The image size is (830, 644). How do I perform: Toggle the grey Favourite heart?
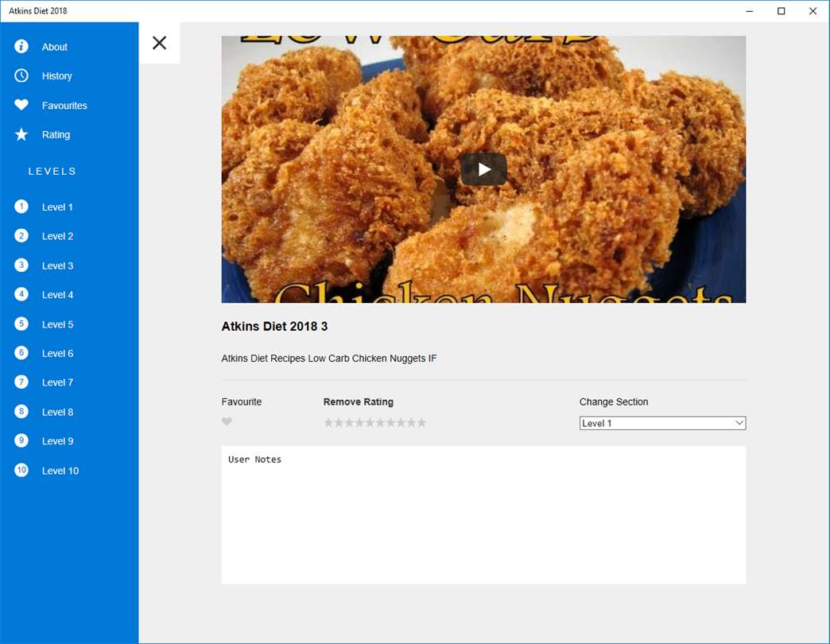[x=227, y=421]
